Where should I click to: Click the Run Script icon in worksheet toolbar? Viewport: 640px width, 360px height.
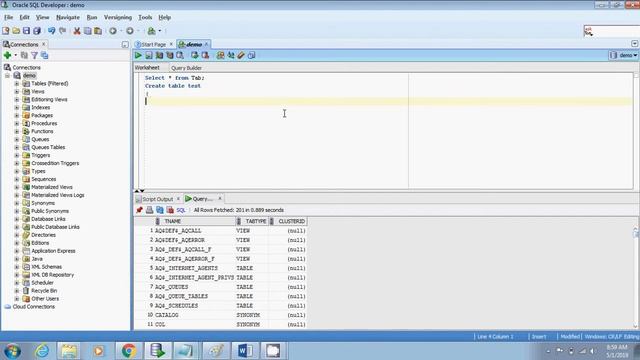[x=149, y=55]
